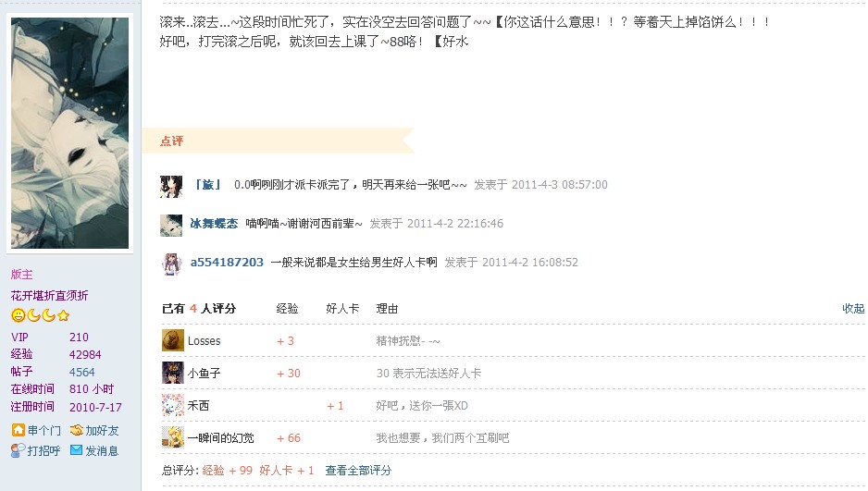
Task: Open 禾西 user profile name
Action: click(x=198, y=406)
